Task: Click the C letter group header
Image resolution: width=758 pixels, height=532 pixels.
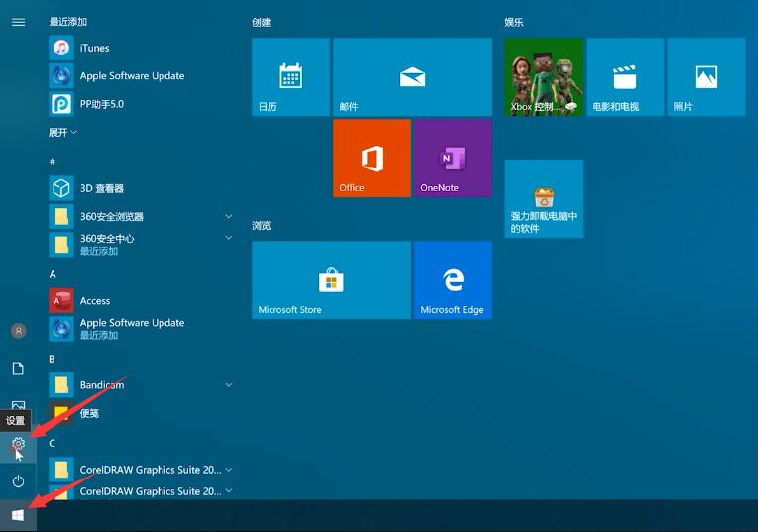Action: 53,443
